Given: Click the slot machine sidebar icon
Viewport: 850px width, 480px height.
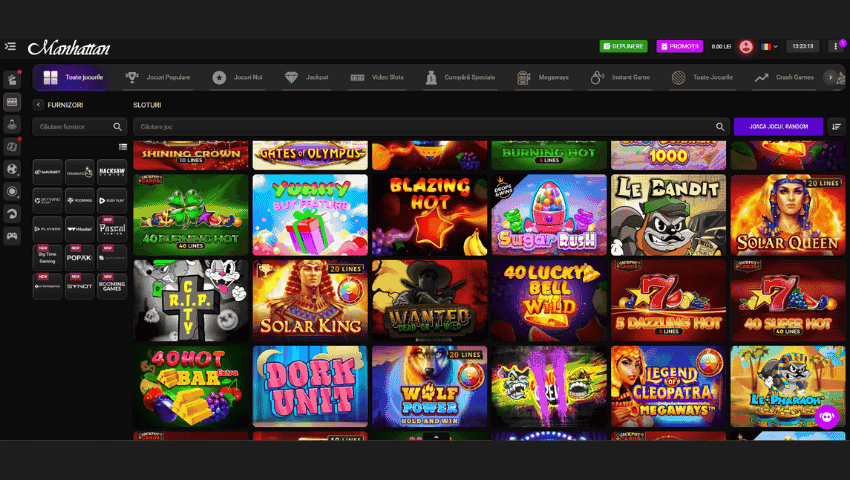Looking at the screenshot, I should tap(12, 101).
